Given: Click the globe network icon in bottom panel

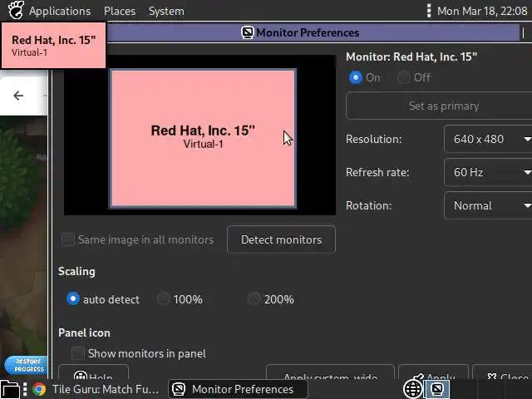Looking at the screenshot, I should [413, 389].
